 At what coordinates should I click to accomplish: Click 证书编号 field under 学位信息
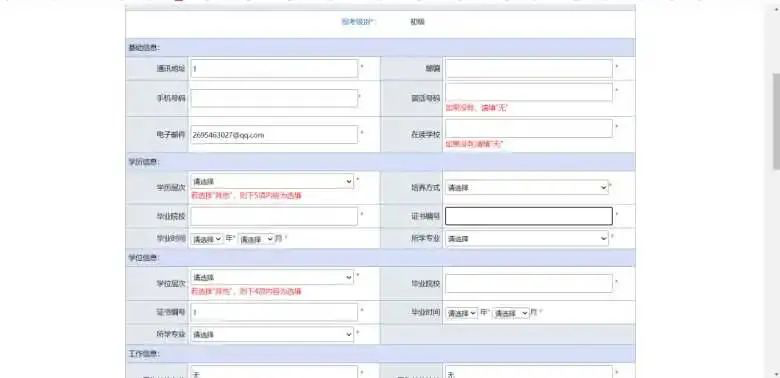(274, 312)
